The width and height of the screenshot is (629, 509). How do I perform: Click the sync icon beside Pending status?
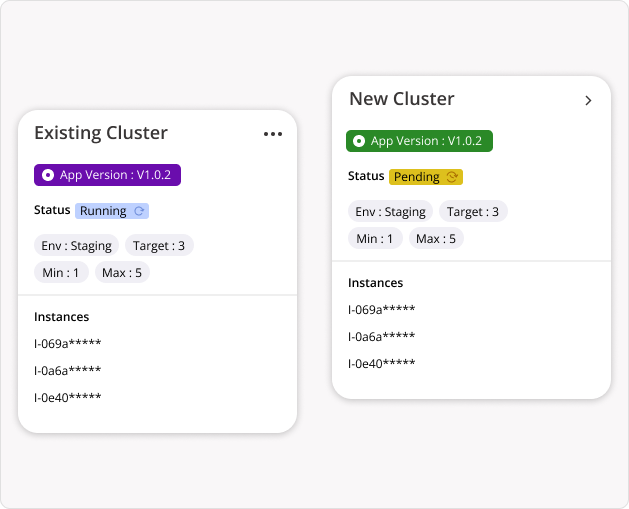coord(452,177)
